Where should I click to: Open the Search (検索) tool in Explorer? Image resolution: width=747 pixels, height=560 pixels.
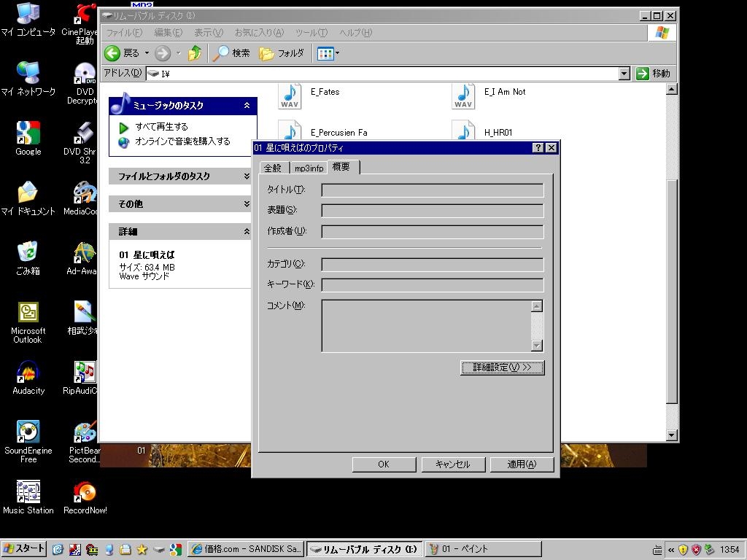231,53
